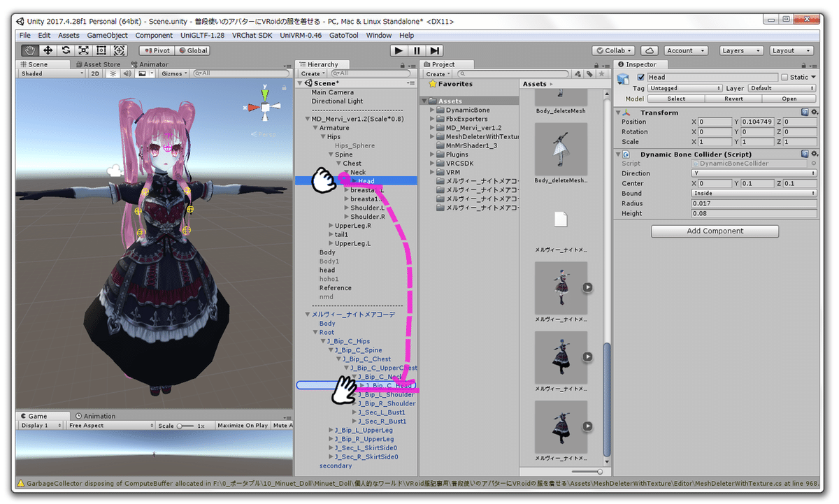The image size is (839, 504).
Task: Open Transform component gear menu
Action: (814, 113)
